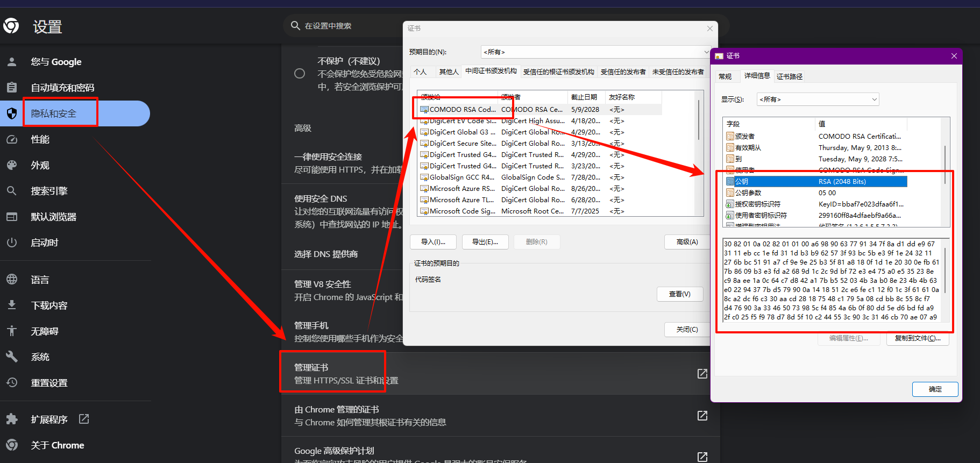Click the 在设置中搜索 search field
The height and width of the screenshot is (463, 980).
point(344,26)
